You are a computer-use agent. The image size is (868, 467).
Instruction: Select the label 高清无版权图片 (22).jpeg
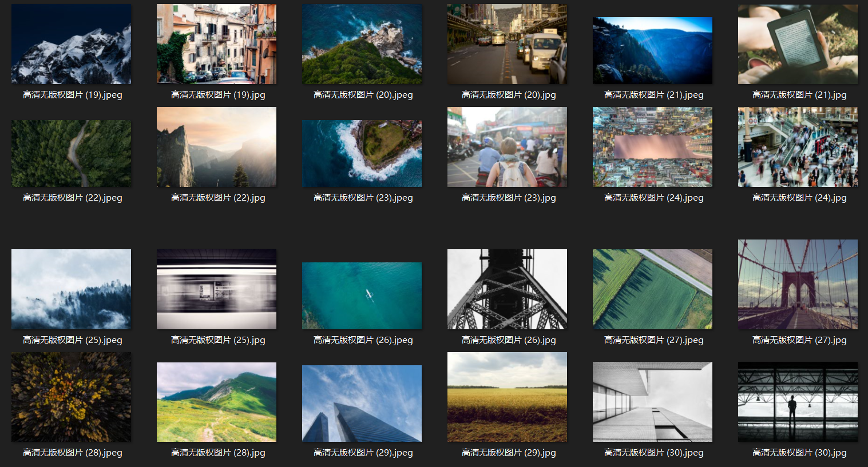pyautogui.click(x=73, y=198)
